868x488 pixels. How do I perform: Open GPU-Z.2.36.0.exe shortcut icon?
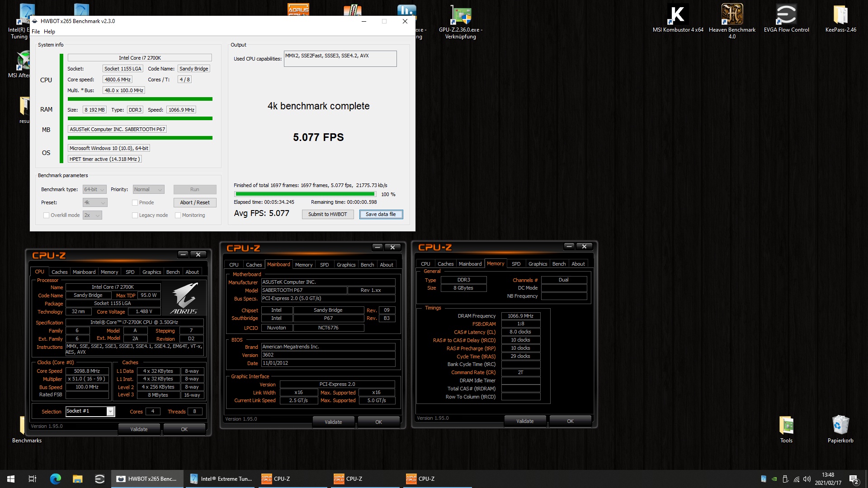461,21
